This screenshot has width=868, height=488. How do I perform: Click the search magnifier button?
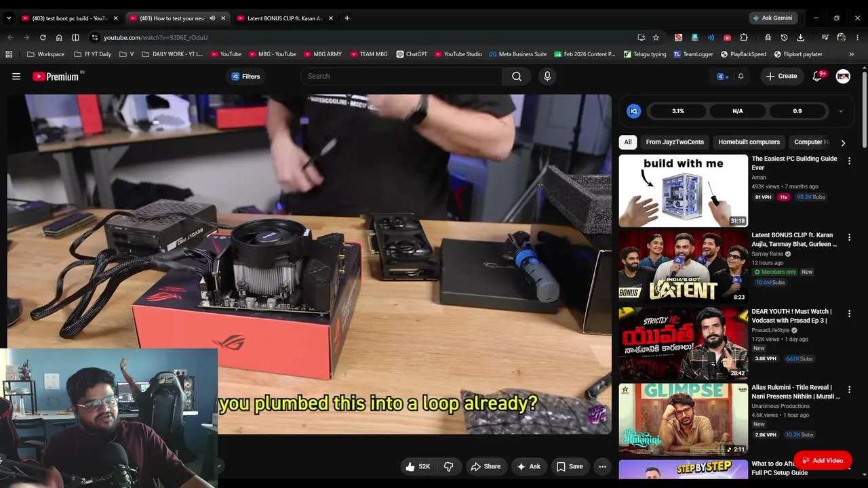[x=517, y=77]
